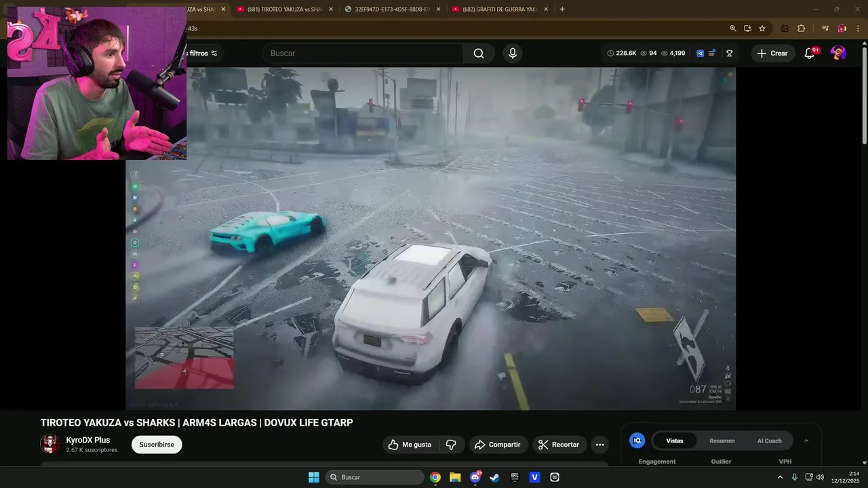Open the clock showing 2:14

tap(846, 477)
